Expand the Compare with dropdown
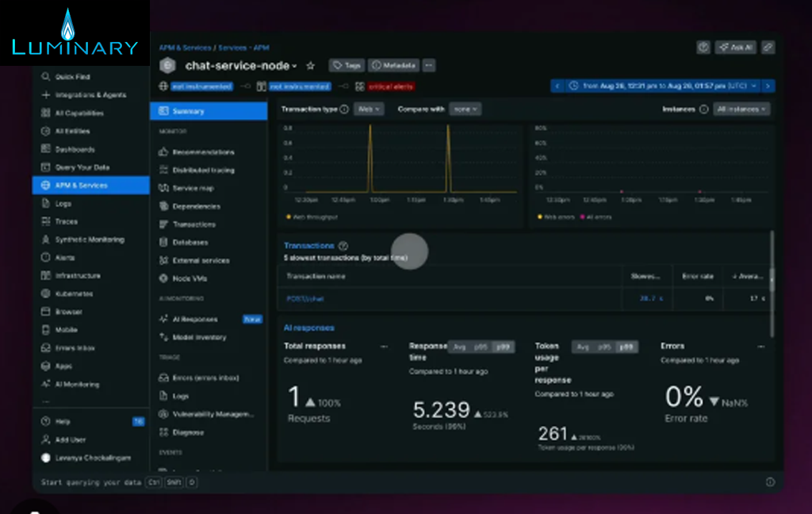 coord(465,109)
